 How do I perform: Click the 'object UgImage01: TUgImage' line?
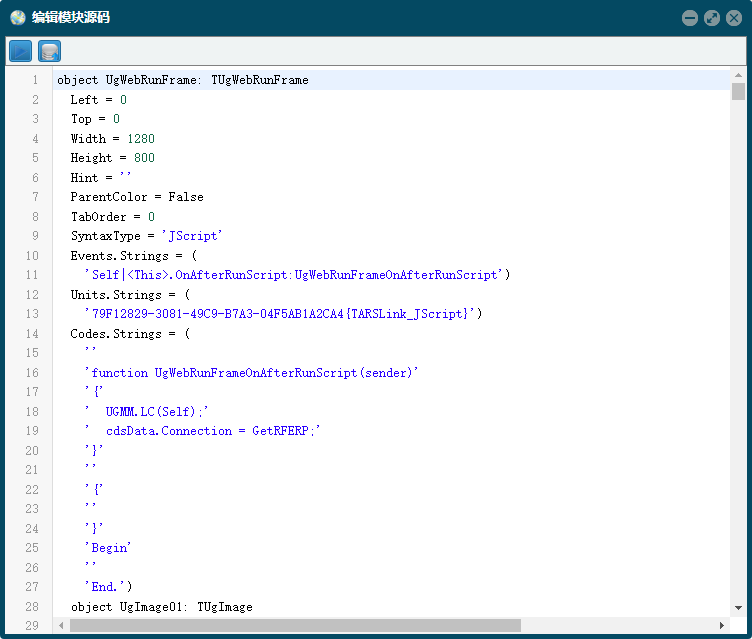tap(162, 607)
